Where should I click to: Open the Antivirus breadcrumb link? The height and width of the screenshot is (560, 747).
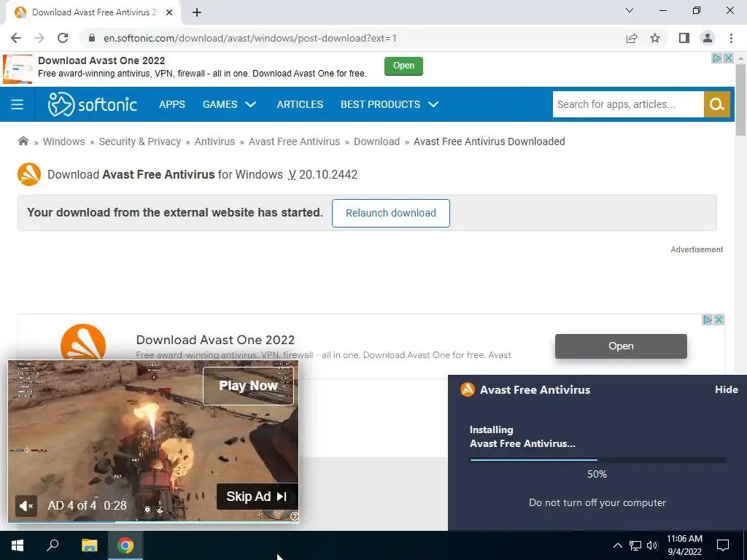[x=215, y=141]
